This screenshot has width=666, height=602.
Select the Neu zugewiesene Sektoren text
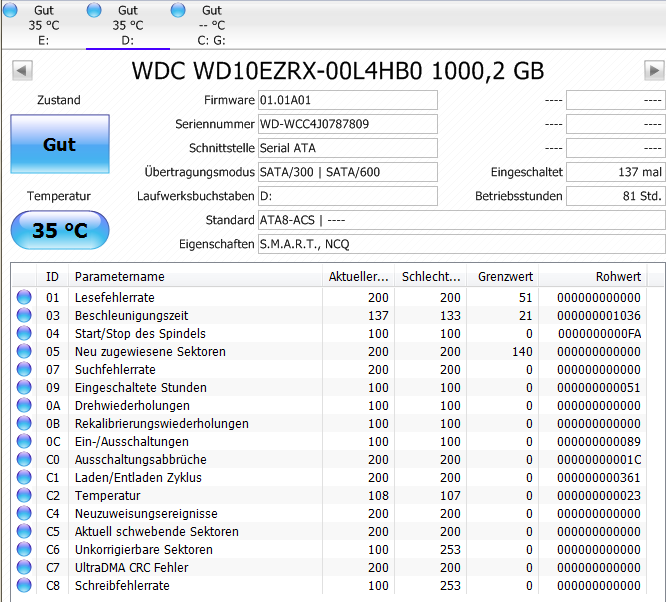point(150,352)
